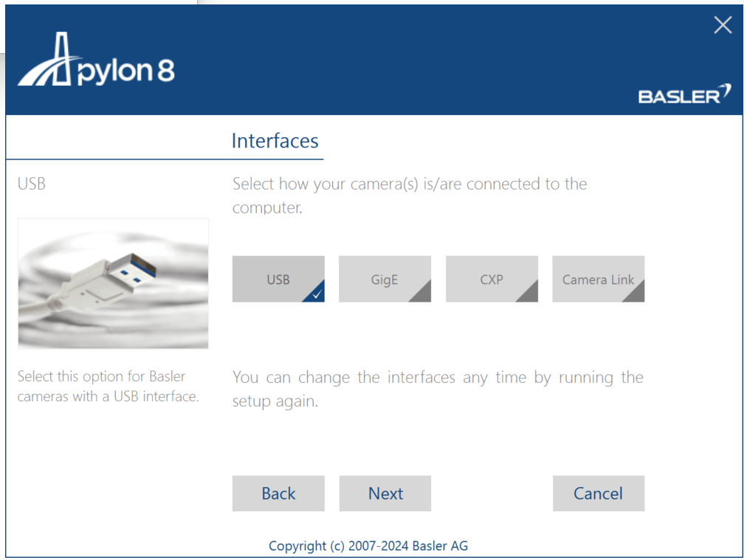Click the connection instruction text

[410, 195]
